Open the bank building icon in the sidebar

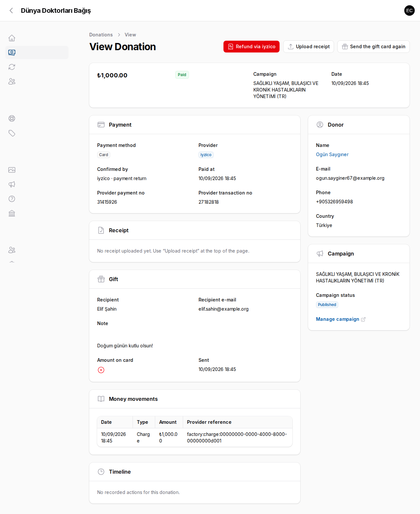pos(12,214)
